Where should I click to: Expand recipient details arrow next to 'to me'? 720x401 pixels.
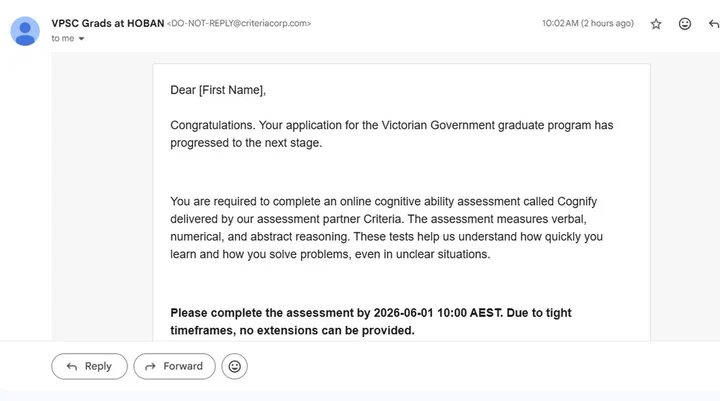pyautogui.click(x=81, y=39)
